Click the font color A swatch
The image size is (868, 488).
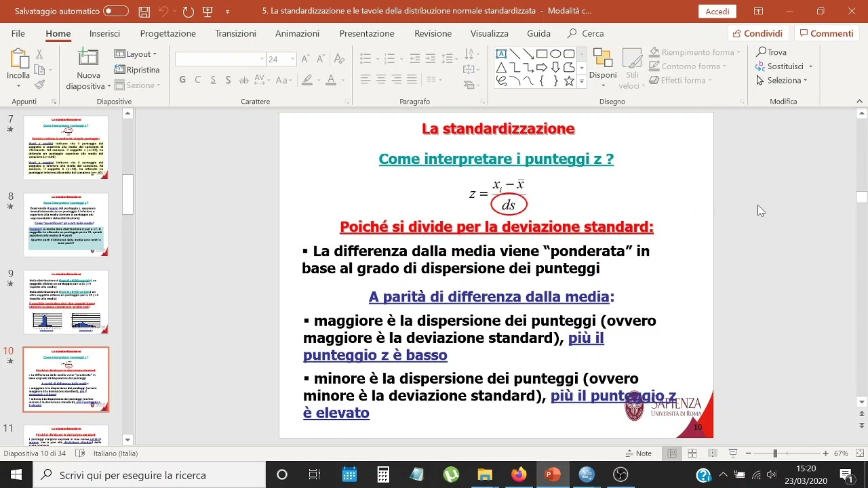pyautogui.click(x=330, y=80)
